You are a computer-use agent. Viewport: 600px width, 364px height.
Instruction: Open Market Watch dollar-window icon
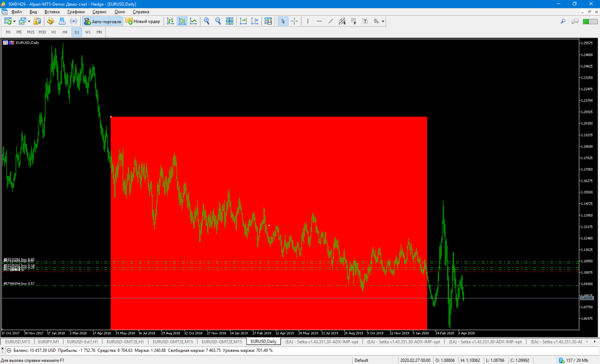(x=37, y=21)
